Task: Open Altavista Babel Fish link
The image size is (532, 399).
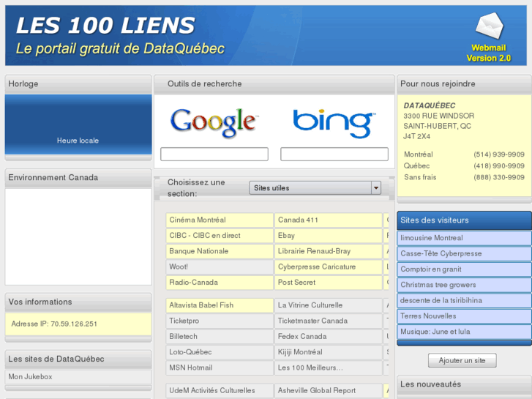Action: [201, 305]
